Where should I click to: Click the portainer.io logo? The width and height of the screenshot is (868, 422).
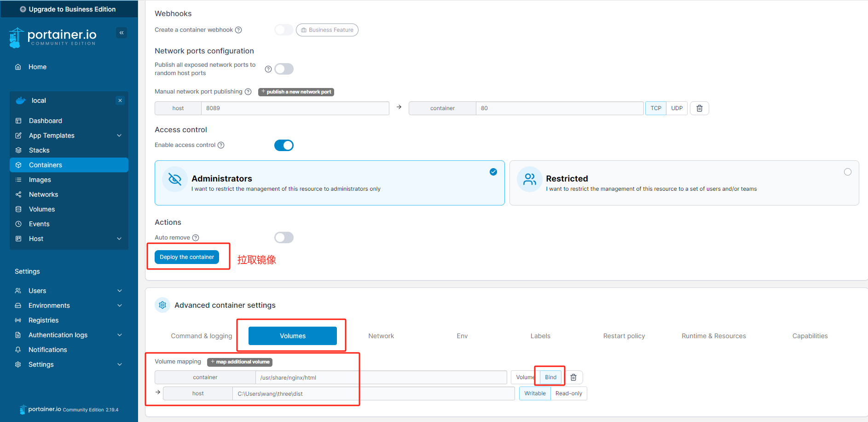tap(53, 37)
